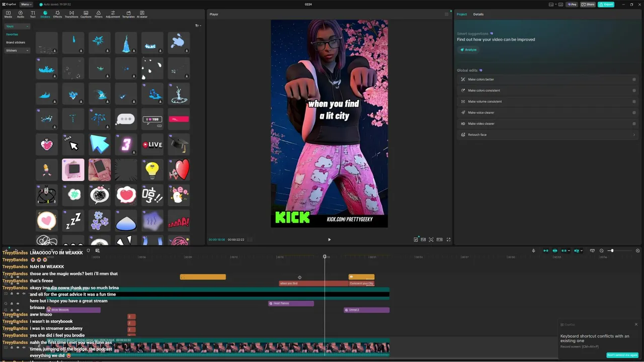This screenshot has height=362, width=644.
Task: Click the focus frame icon in player
Action: (x=431, y=239)
